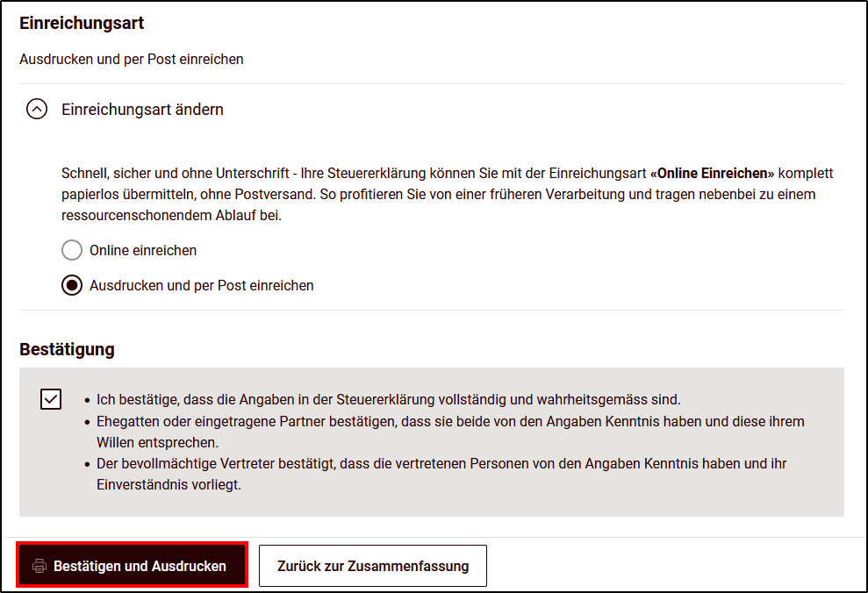Collapse section via the circled chevron icon
Image resolution: width=868 pixels, height=593 pixels.
pos(37,110)
